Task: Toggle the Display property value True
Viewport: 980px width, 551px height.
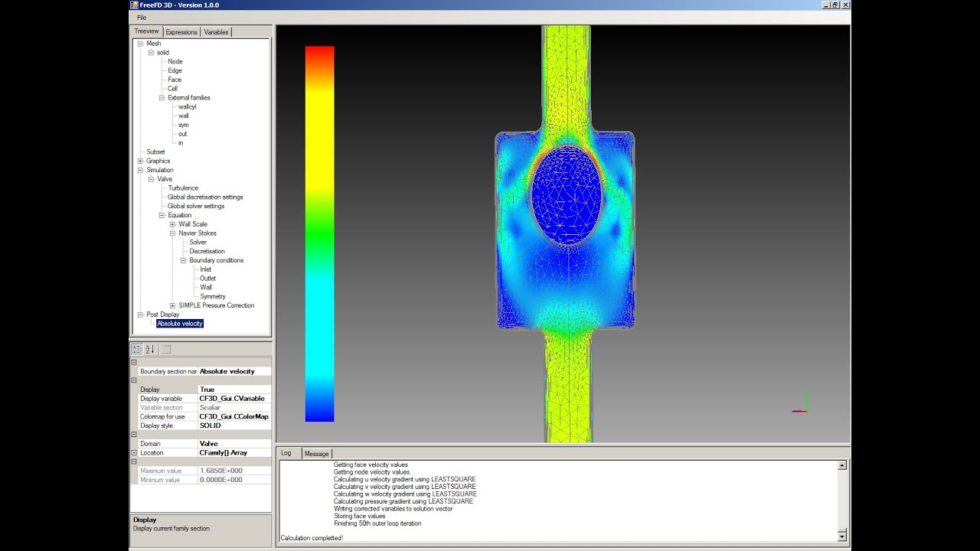Action: point(234,390)
